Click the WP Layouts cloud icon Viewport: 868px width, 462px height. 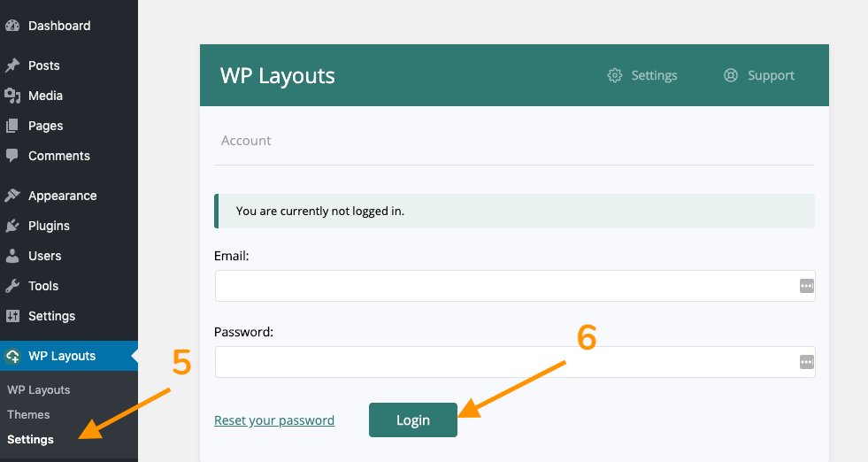(x=12, y=356)
